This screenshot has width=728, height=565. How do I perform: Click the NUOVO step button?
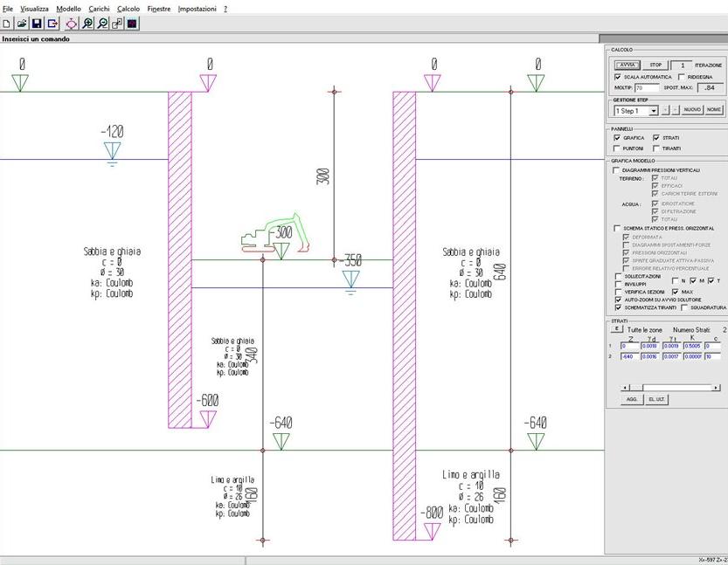click(692, 110)
